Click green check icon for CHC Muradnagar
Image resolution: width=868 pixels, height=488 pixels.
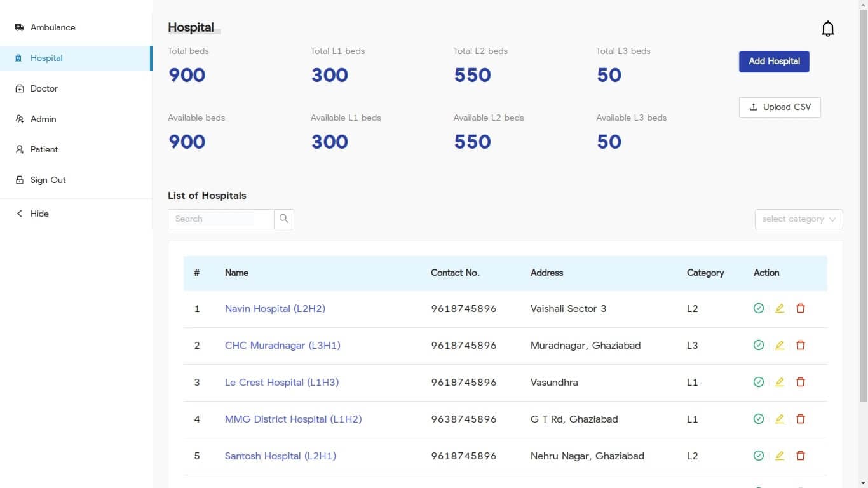[758, 345]
